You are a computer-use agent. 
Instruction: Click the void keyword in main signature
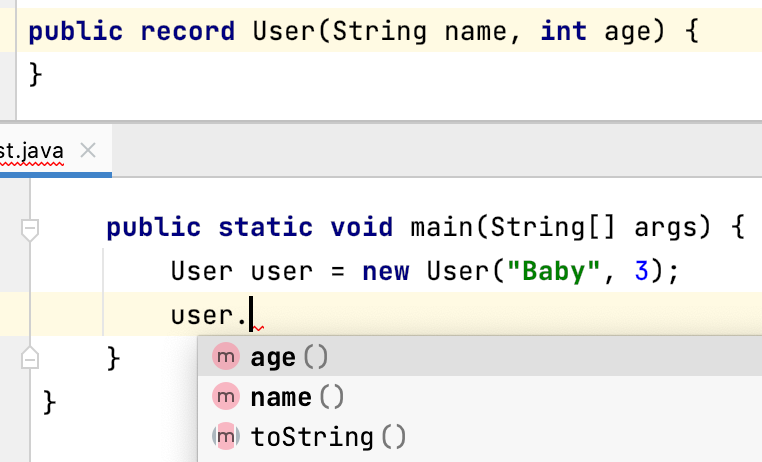pyautogui.click(x=362, y=228)
